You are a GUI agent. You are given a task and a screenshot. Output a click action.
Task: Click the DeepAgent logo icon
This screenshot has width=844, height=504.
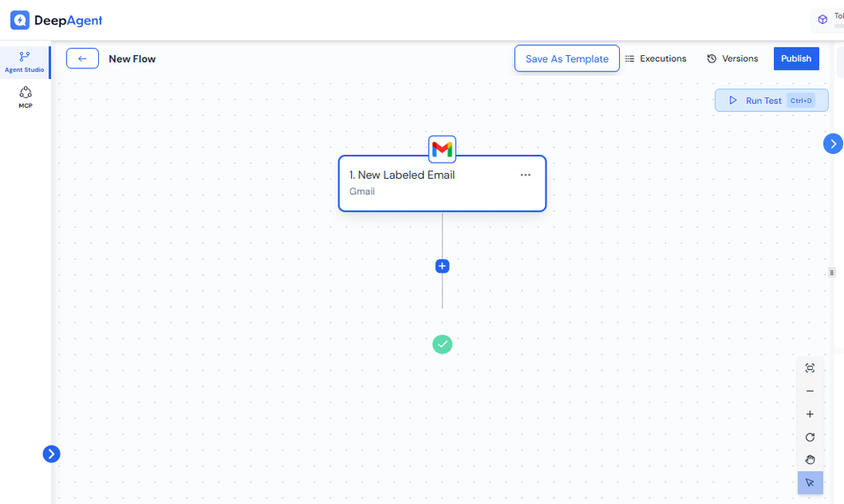point(19,20)
